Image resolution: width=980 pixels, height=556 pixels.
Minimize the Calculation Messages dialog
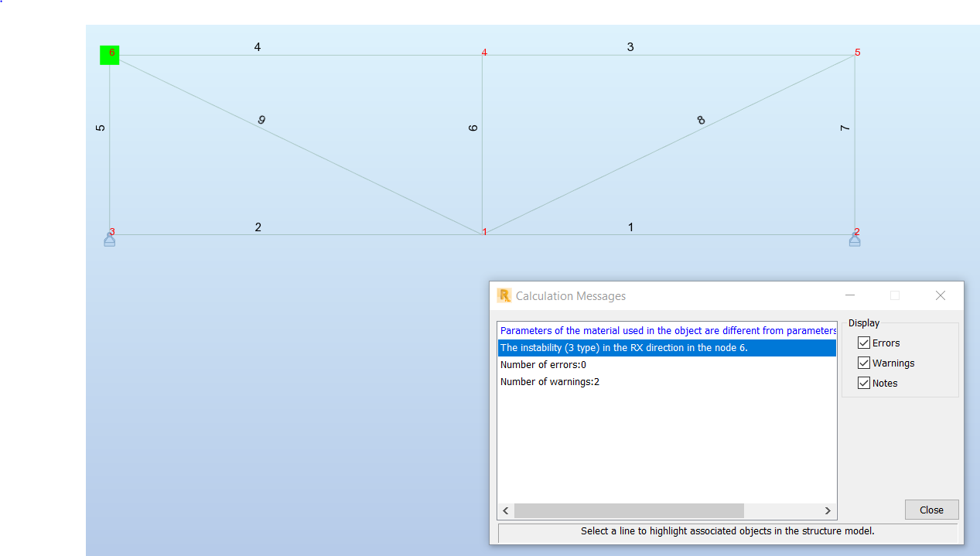tap(850, 295)
